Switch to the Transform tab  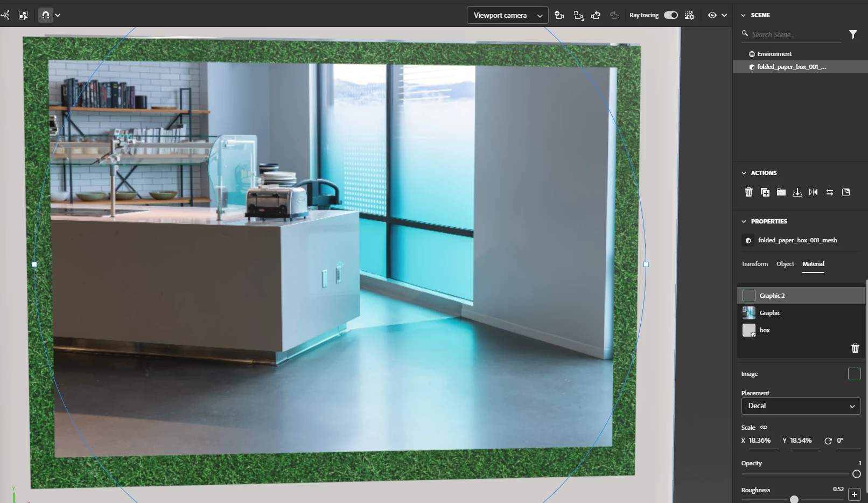click(754, 264)
